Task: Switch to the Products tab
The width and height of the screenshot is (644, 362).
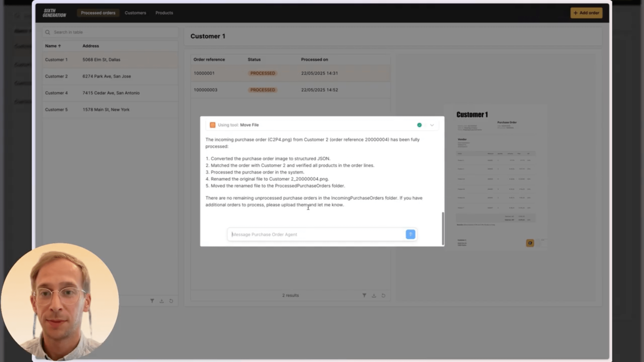Action: pos(164,13)
